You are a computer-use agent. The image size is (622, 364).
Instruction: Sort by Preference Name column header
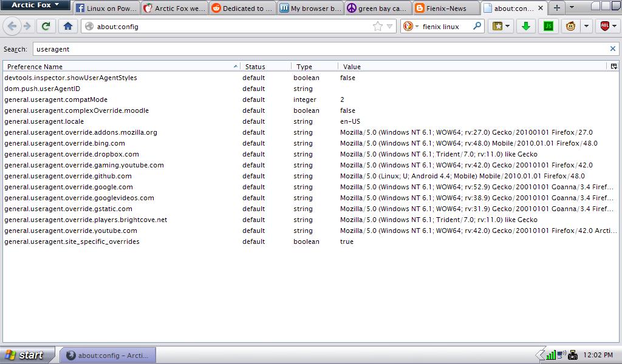tap(121, 67)
